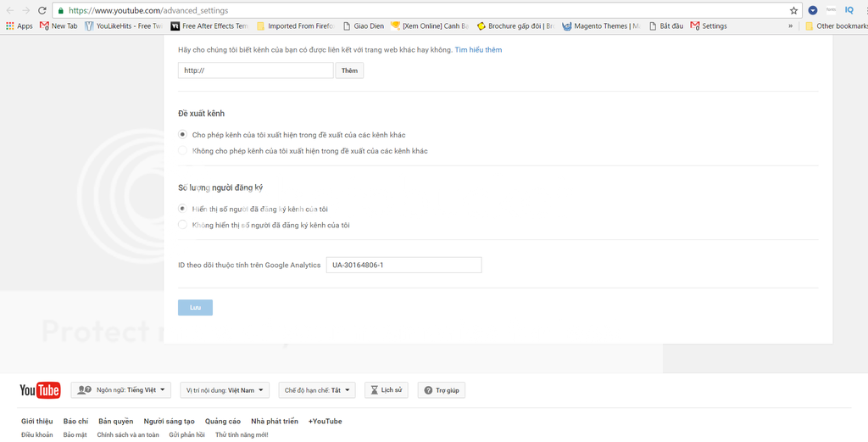Open the 'Free After Effects' bookmark
The width and height of the screenshot is (868, 442).
(209, 26)
